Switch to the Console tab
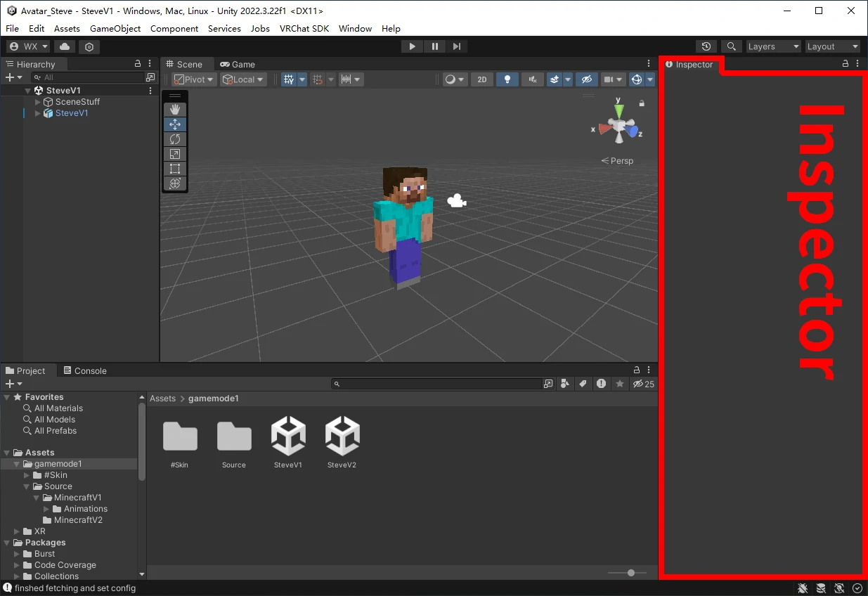The width and height of the screenshot is (868, 596). 85,370
